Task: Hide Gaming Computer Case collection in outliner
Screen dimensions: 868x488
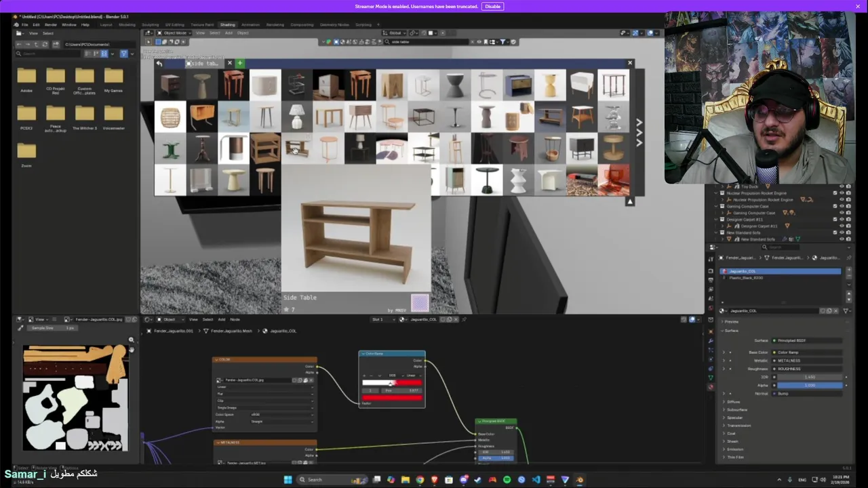Action: [842, 206]
